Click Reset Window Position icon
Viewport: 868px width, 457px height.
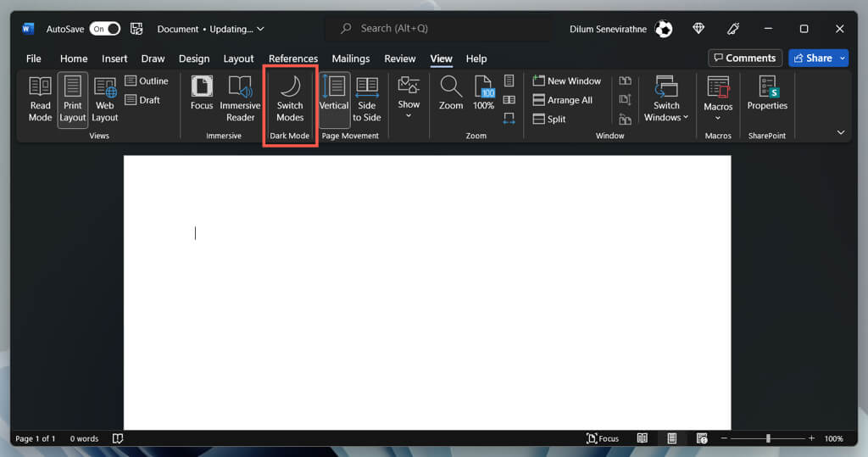click(625, 119)
